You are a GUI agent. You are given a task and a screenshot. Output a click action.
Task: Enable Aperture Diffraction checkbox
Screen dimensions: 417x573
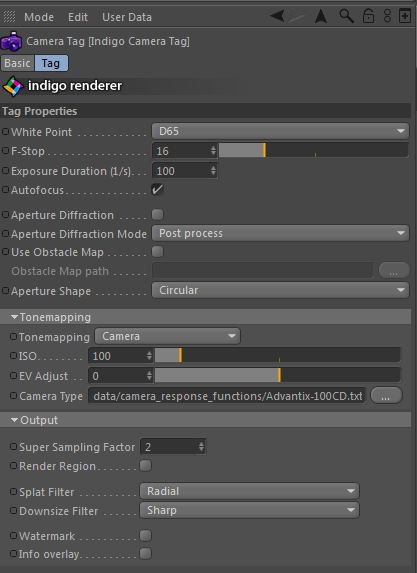158,215
